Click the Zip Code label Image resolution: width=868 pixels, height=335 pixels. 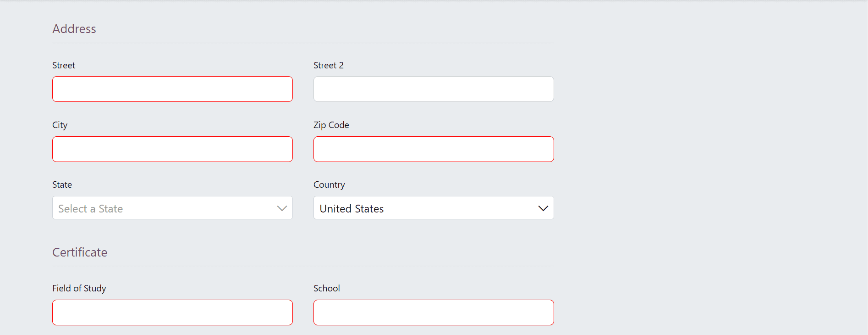click(x=331, y=125)
